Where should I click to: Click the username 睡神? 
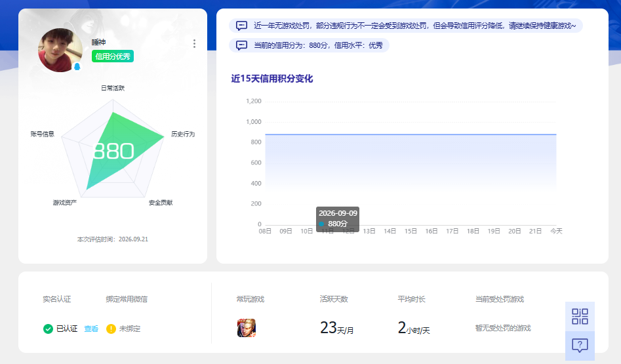tap(98, 42)
